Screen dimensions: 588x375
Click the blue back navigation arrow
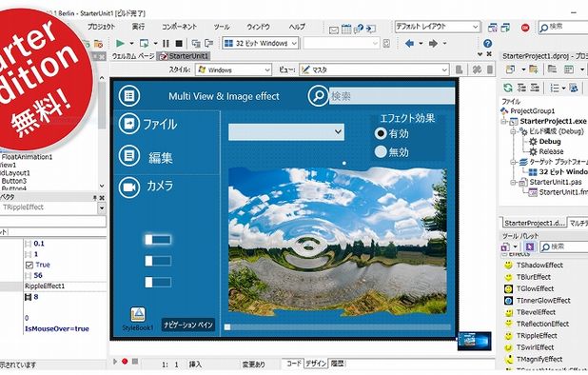click(409, 44)
